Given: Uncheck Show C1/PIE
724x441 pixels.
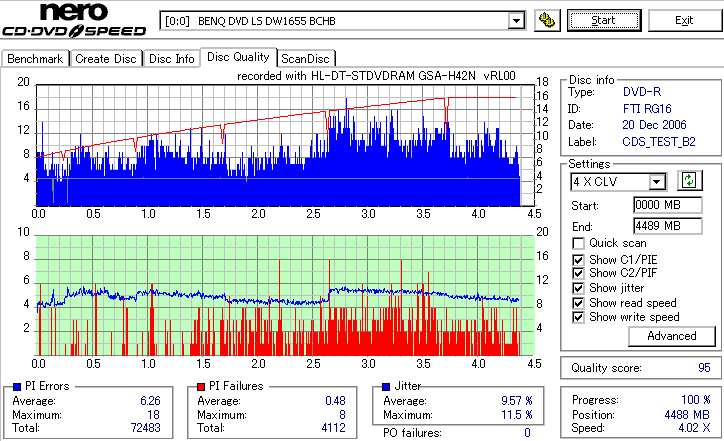Looking at the screenshot, I should (x=578, y=260).
